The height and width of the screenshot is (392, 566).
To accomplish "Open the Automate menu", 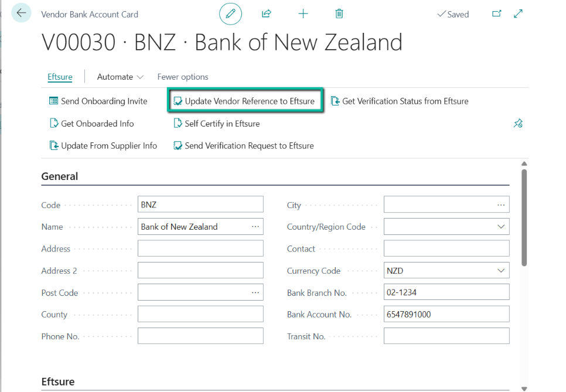I will (x=120, y=77).
